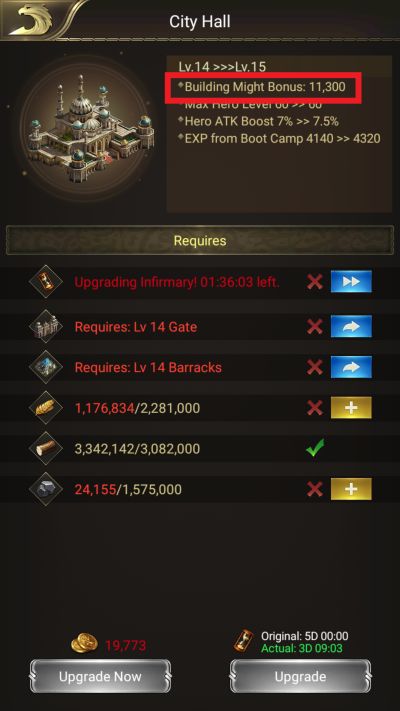Tap the stone ore resource icon
Screen dimensions: 400x711
(45, 489)
